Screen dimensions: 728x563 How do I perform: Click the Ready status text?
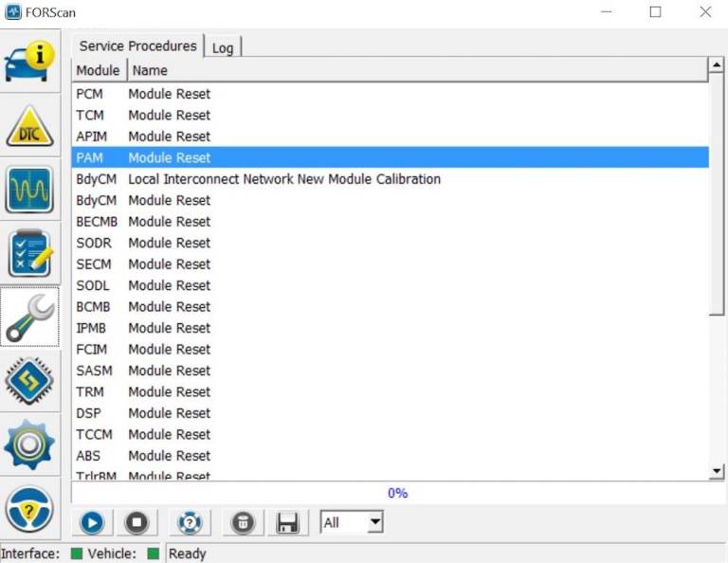point(187,554)
